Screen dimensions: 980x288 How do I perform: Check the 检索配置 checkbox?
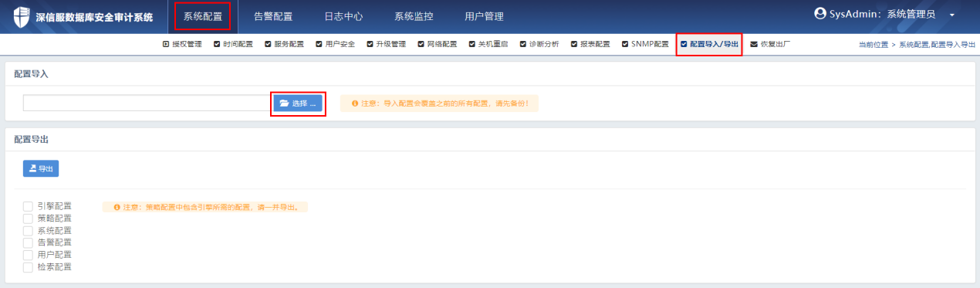pyautogui.click(x=28, y=267)
